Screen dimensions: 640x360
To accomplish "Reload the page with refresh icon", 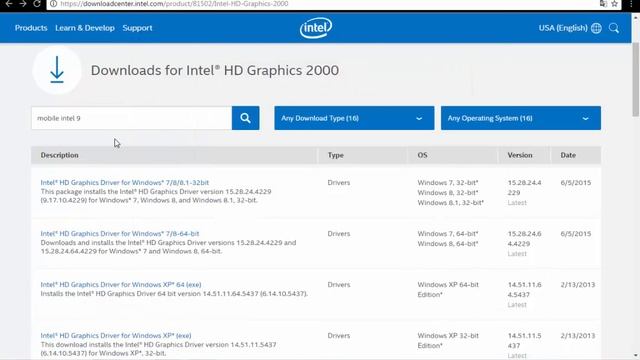I will point(37,4).
